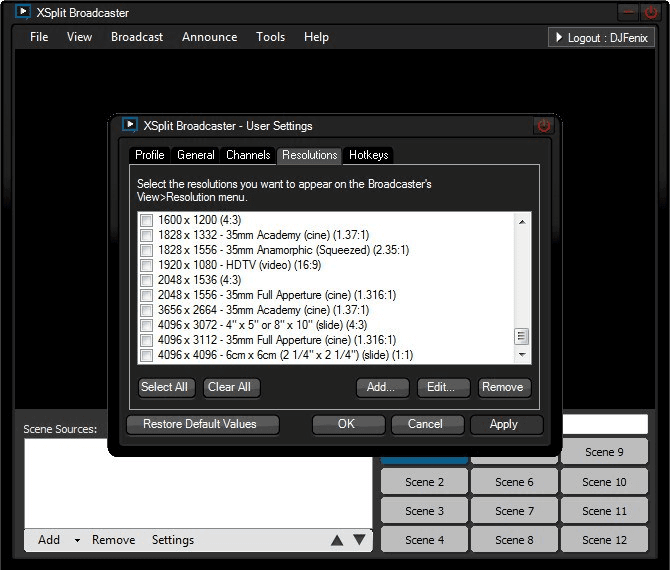Switch to Scene 10
Screen dimensions: 670x570
[604, 482]
